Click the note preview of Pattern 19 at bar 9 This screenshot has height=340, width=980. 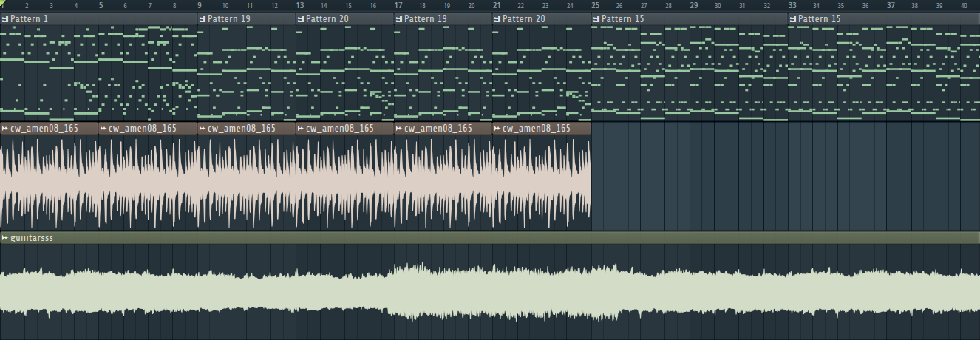[246, 72]
